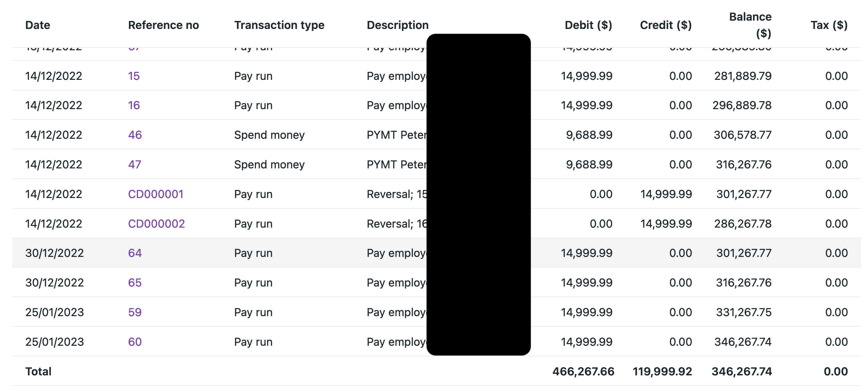The image size is (868, 392).
Task: Open the CD000002 reversal reference
Action: point(156,224)
